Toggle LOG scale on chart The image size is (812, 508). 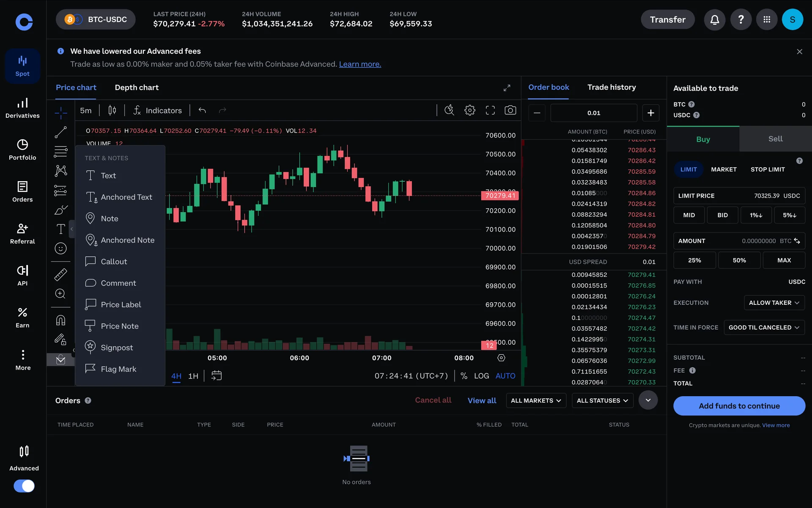[481, 376]
